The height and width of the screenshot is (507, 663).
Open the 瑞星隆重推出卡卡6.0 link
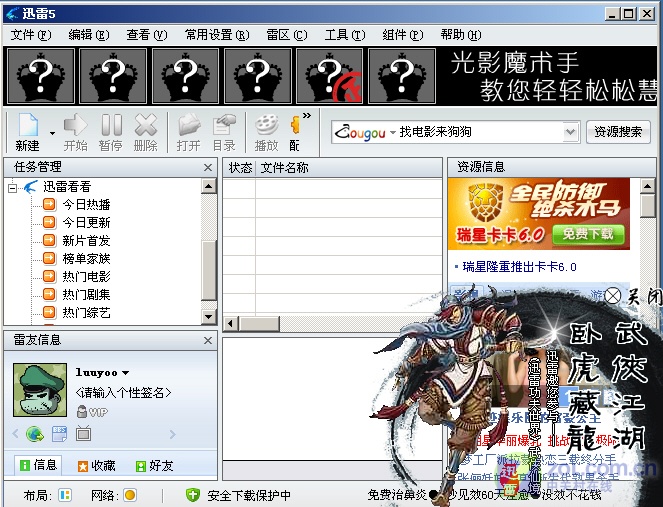(x=519, y=267)
